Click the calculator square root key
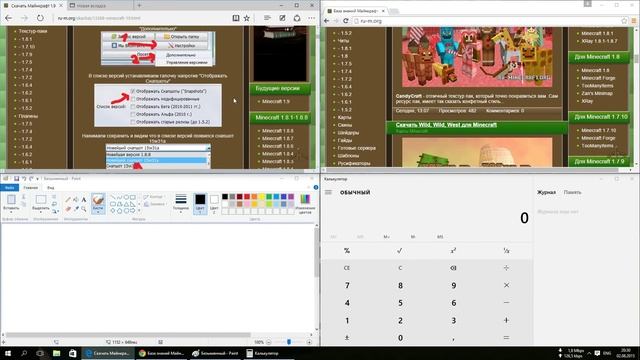This screenshot has height=360, width=640. [400, 250]
